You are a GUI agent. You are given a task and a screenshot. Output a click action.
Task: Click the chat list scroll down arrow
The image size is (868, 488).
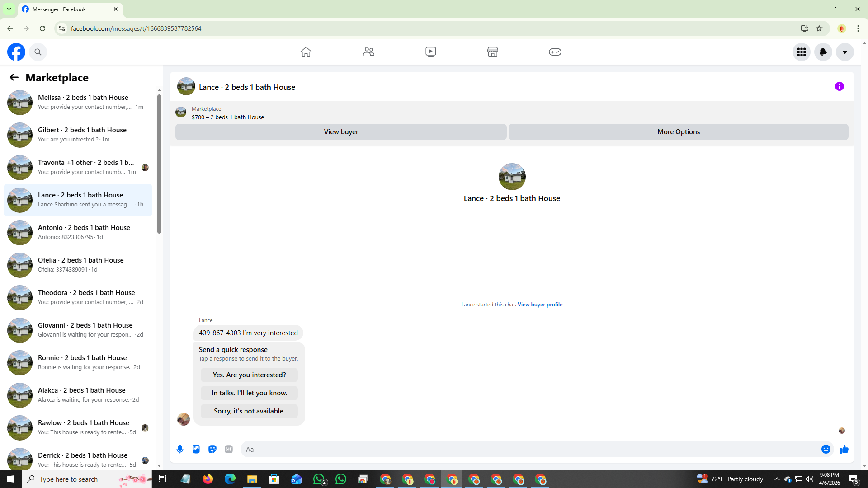pos(159,465)
